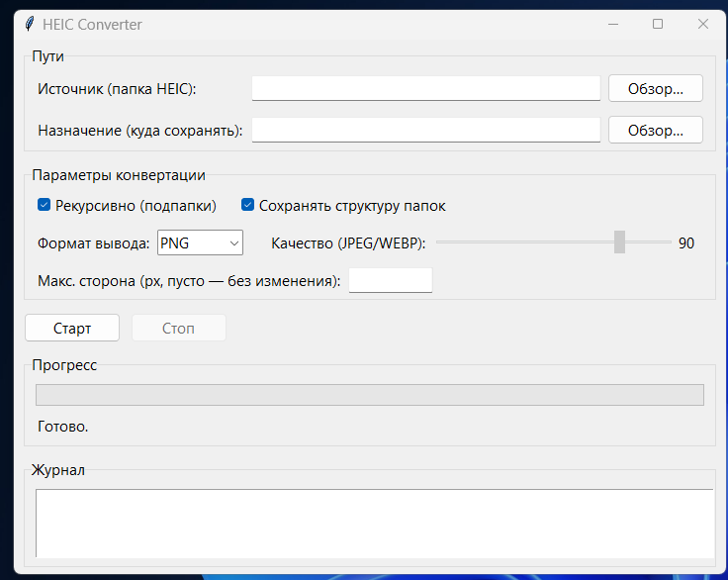Image resolution: width=728 pixels, height=580 pixels.
Task: Click the Параметры конвертации group title
Action: 119,175
